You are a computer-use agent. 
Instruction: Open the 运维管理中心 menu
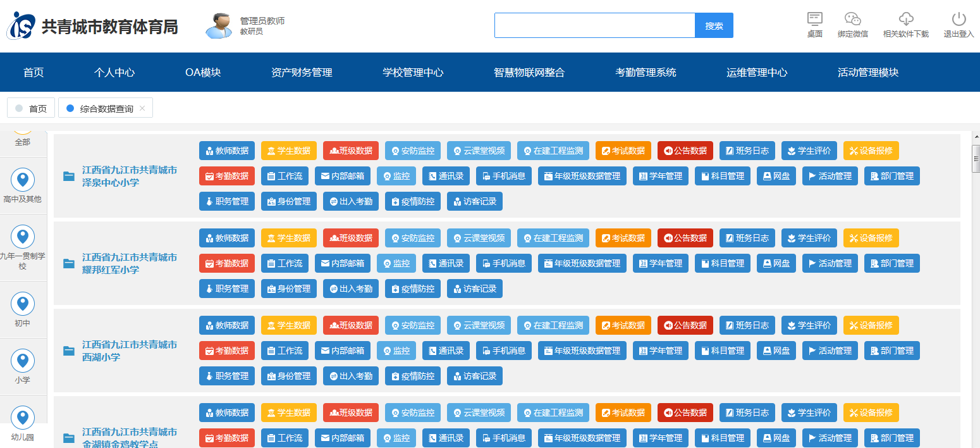pos(757,72)
